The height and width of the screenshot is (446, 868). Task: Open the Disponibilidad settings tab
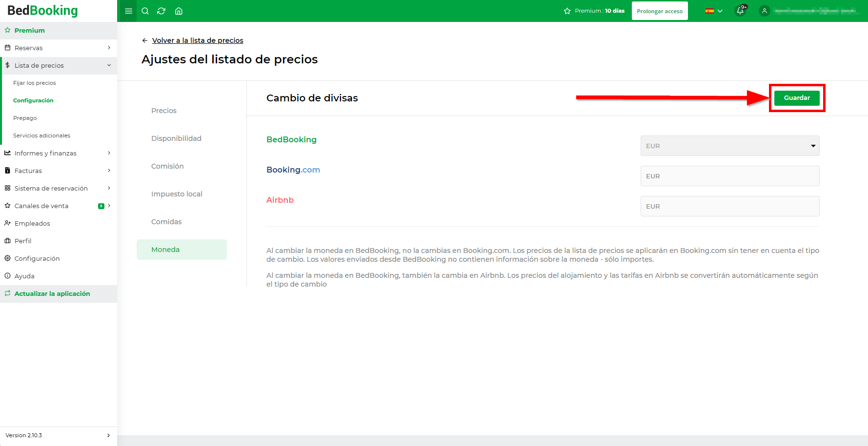[176, 138]
